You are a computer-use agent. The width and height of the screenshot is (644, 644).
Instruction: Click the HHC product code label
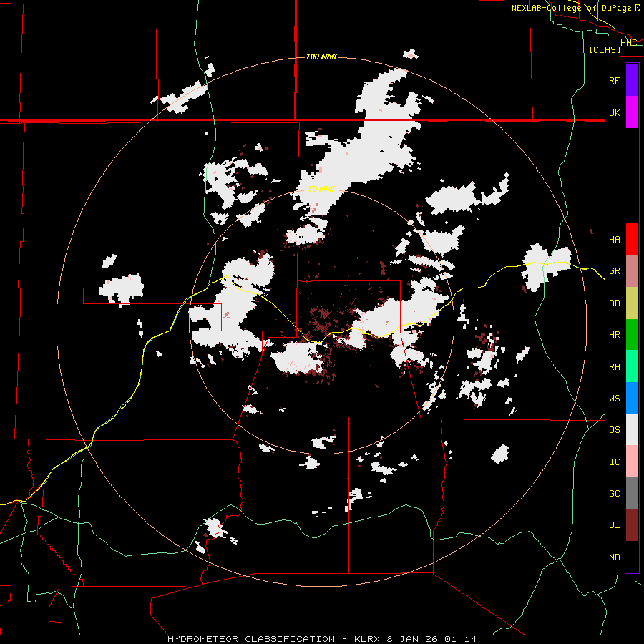628,43
